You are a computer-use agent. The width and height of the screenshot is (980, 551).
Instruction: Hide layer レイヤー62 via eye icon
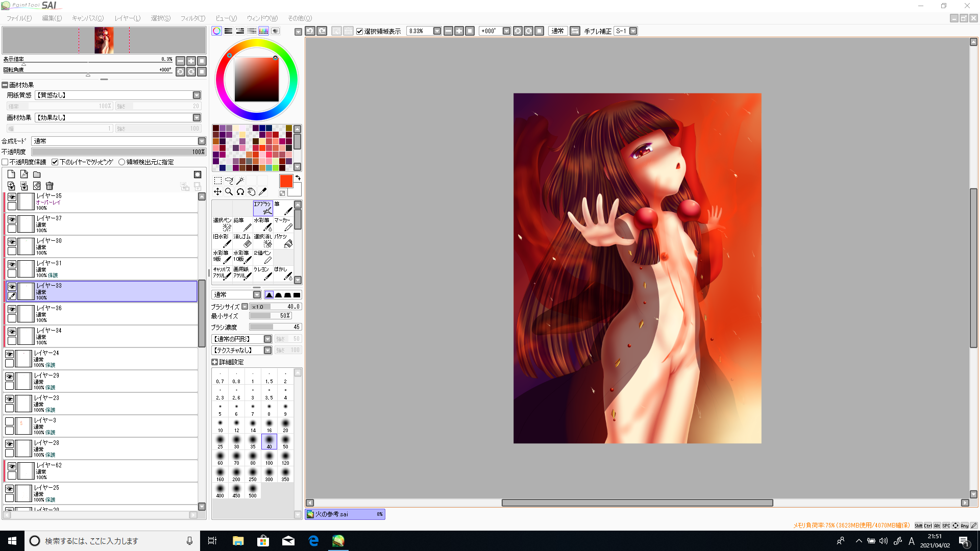[12, 466]
